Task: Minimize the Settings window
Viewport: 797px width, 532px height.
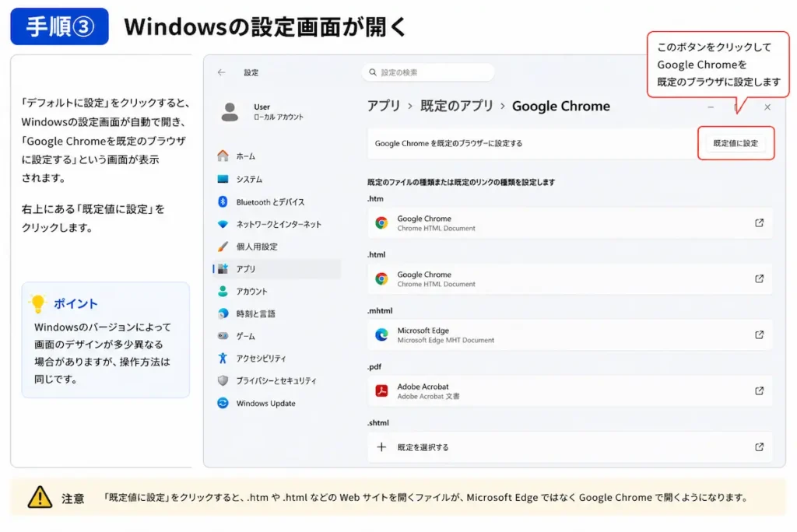Action: pos(711,107)
